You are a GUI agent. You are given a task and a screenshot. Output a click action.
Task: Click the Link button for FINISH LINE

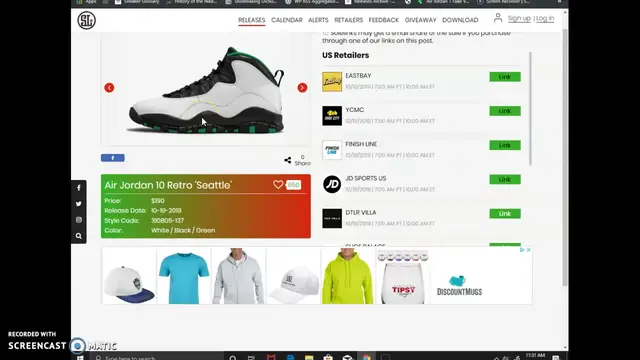coord(505,145)
